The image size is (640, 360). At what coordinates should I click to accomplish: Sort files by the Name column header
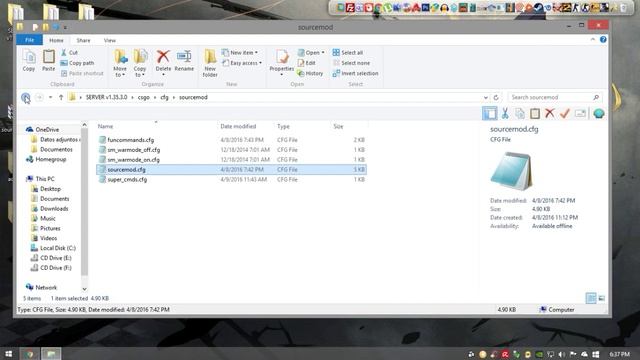105,127
